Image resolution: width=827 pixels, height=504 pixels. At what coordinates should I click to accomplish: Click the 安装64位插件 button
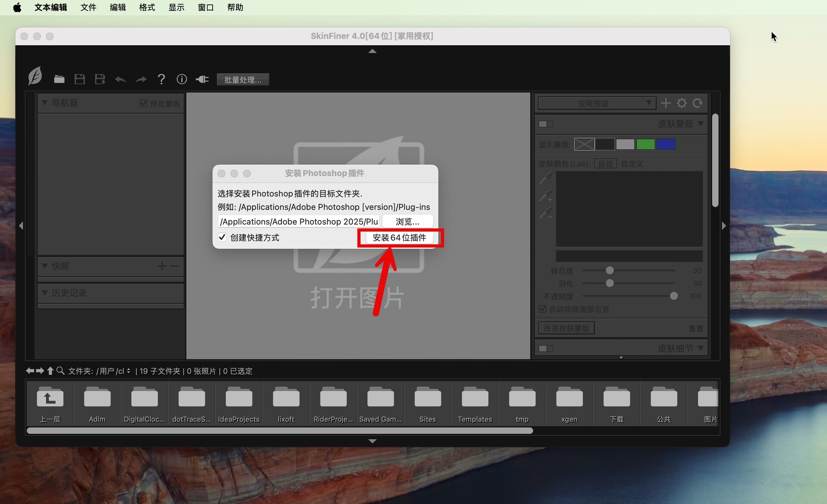coord(399,237)
